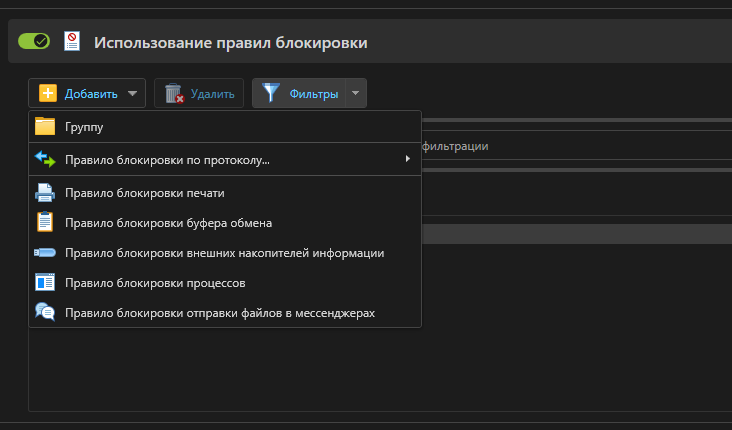Click the Фильтры button label
The height and width of the screenshot is (430, 732).
[x=314, y=94]
